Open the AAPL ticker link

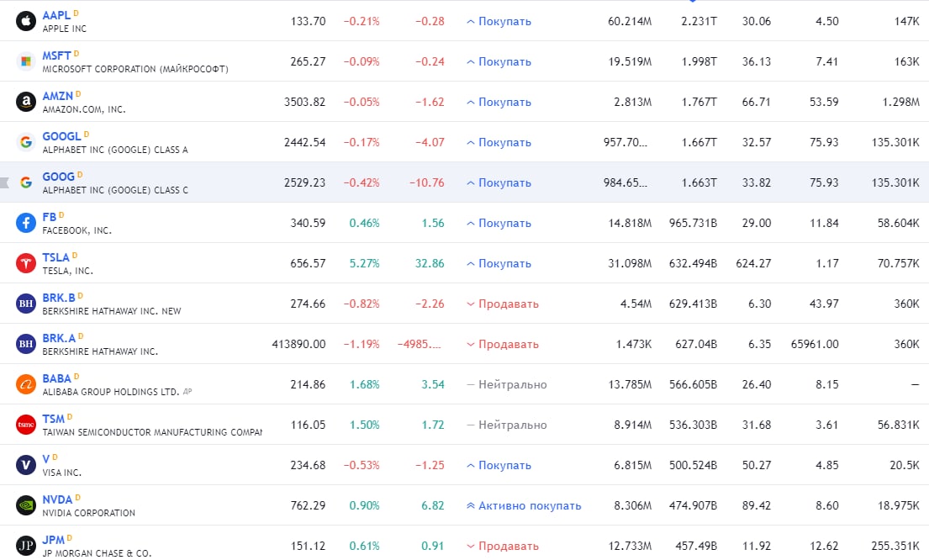[56, 15]
